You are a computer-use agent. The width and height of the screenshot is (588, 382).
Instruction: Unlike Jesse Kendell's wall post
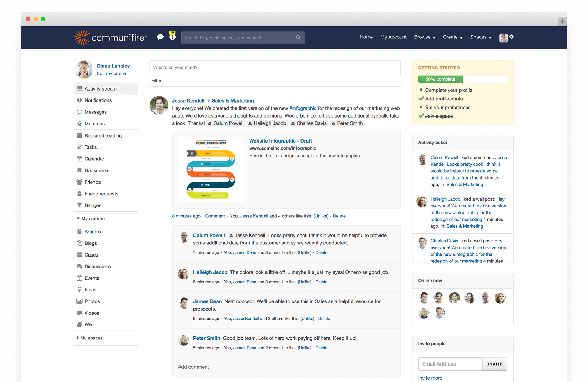(321, 216)
